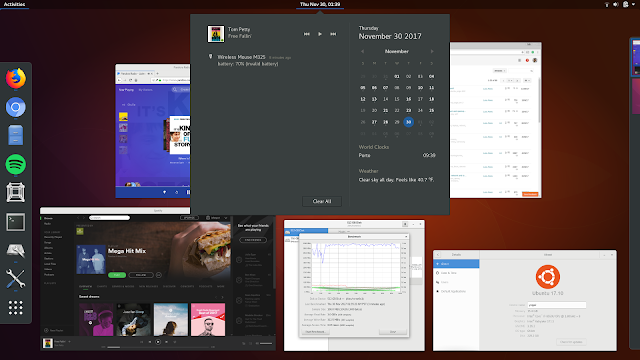Open the cube frame app in dock

click(x=16, y=193)
